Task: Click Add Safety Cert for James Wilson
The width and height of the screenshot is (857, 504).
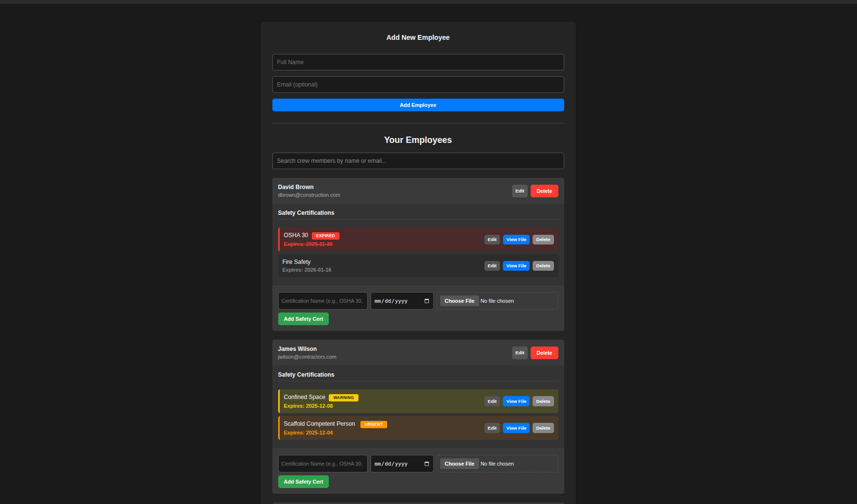Action: coord(303,482)
